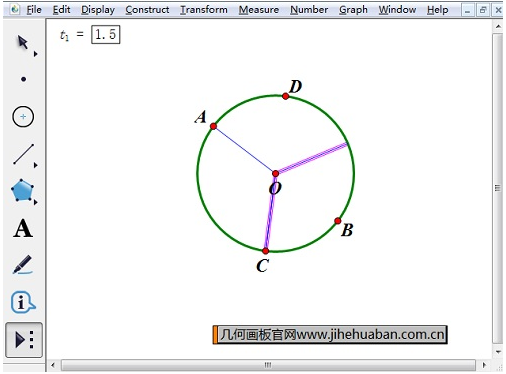Viewport: 506px width, 374px height.
Task: Click the horizontal scrollbar left arrow
Action: tap(53, 365)
